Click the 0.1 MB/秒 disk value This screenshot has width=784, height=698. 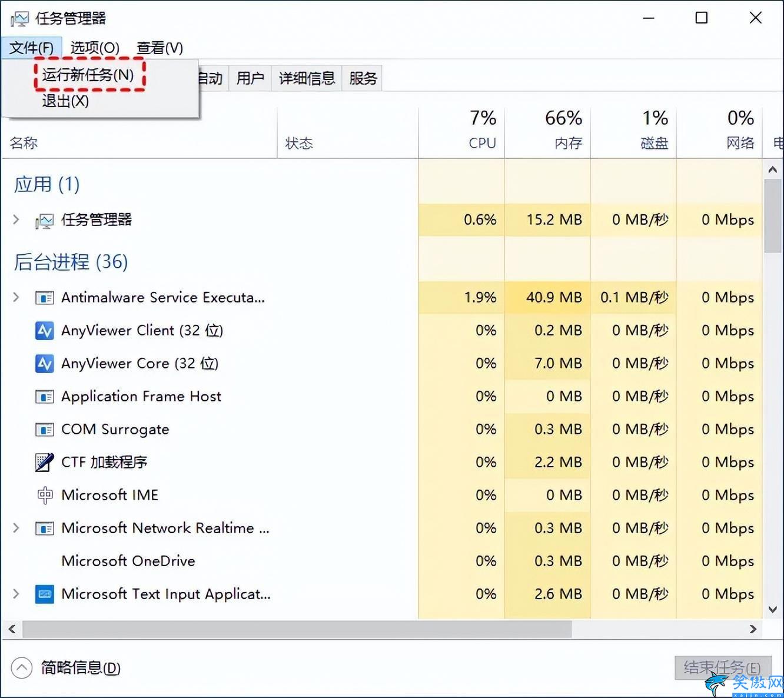(x=634, y=298)
